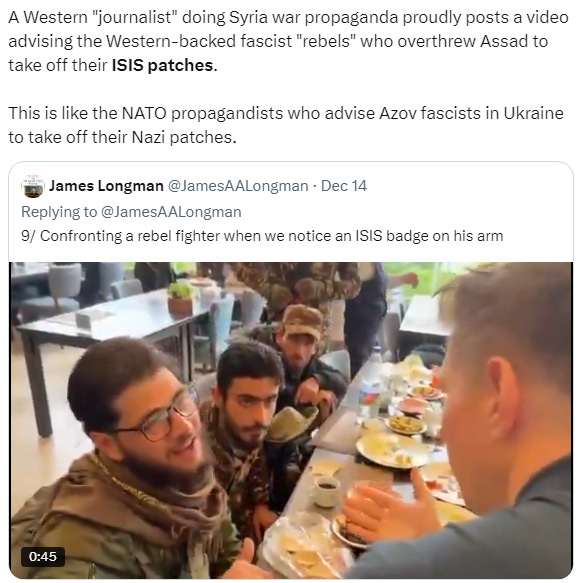The height and width of the screenshot is (583, 582).
Task: Click the James Longman display name
Action: tap(106, 186)
